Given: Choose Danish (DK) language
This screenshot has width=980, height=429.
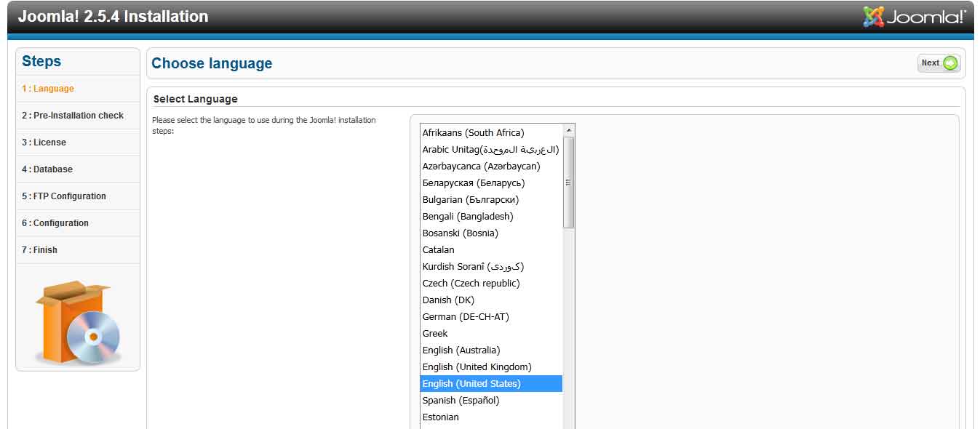Looking at the screenshot, I should pyautogui.click(x=491, y=300).
